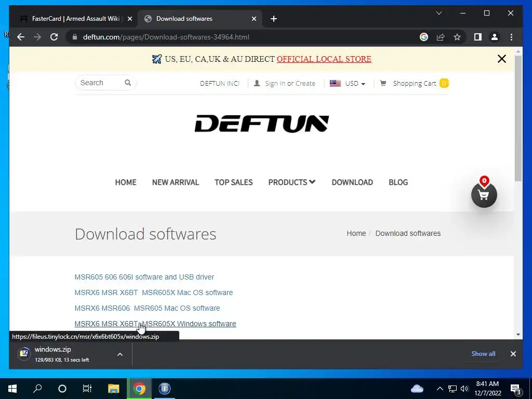Open the network icon in system tray

pyautogui.click(x=453, y=389)
